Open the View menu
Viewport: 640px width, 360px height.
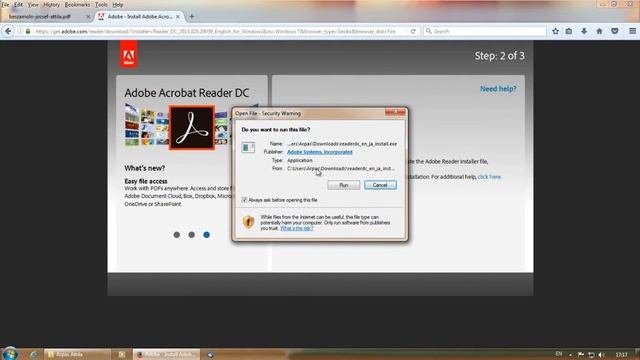(33, 4)
